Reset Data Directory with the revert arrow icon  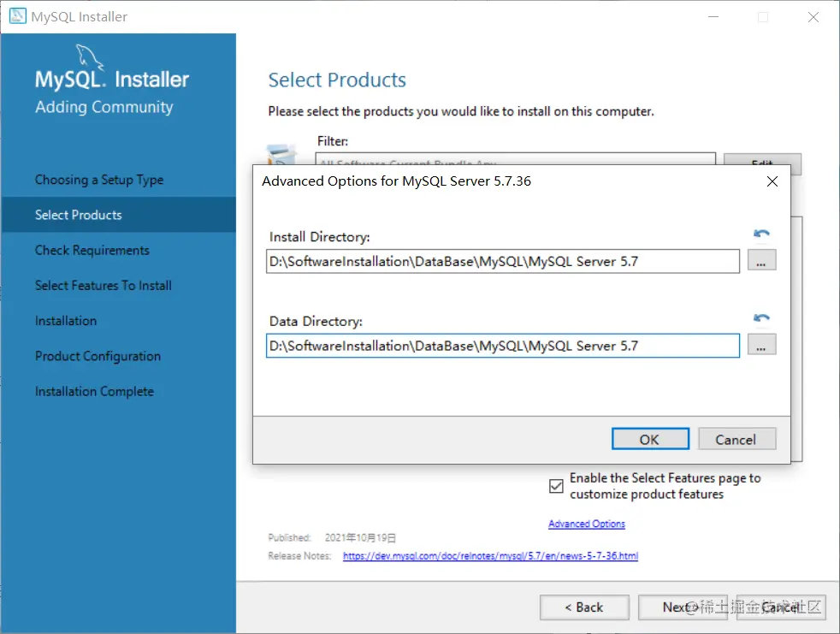tap(761, 318)
